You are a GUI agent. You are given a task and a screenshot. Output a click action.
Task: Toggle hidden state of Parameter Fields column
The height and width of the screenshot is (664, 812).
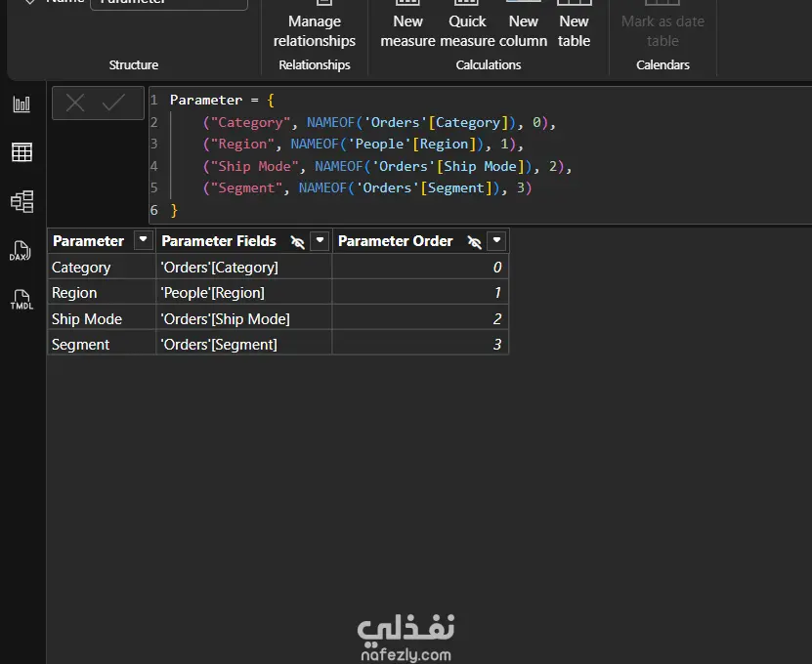pos(298,242)
